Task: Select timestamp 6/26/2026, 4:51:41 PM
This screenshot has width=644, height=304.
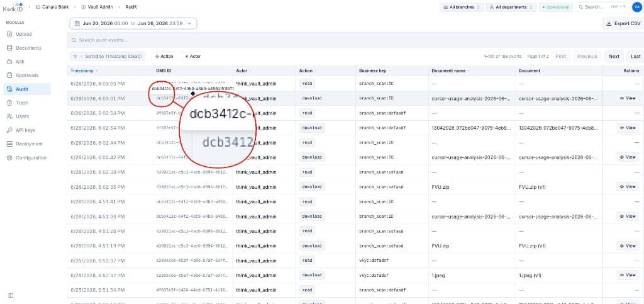Action: coord(97,201)
